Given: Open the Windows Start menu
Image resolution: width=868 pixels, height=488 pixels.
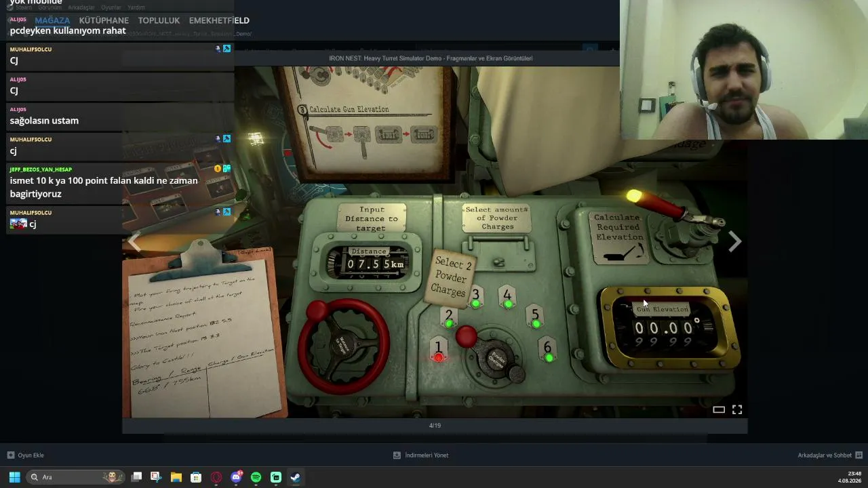Looking at the screenshot, I should click(x=14, y=477).
